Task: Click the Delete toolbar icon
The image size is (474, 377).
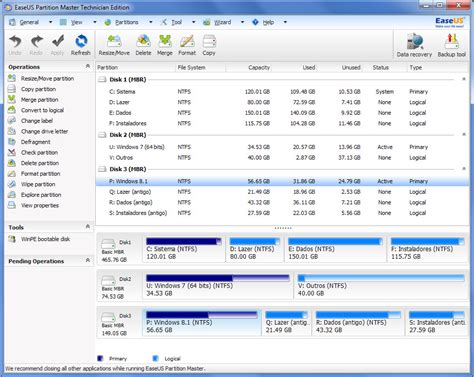Action: tap(143, 45)
